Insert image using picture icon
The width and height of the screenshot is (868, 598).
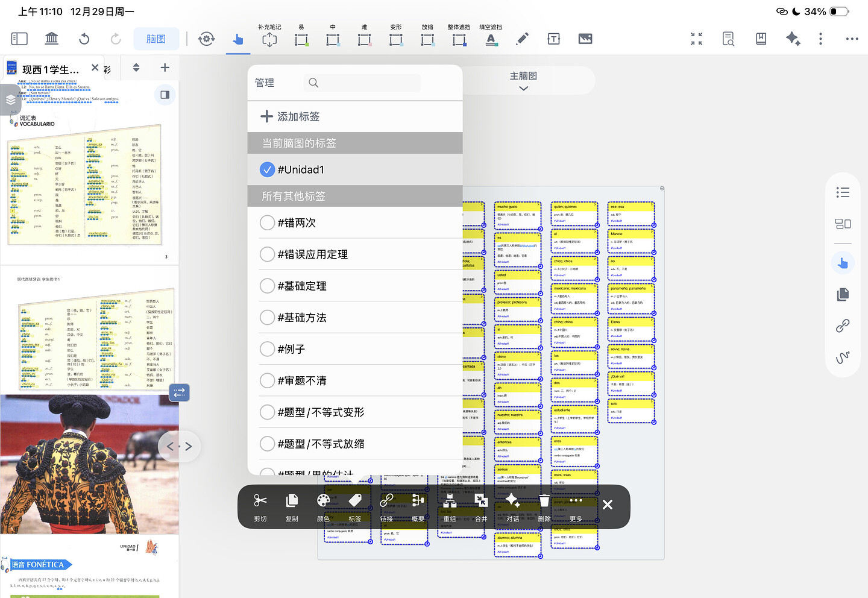[x=585, y=39]
